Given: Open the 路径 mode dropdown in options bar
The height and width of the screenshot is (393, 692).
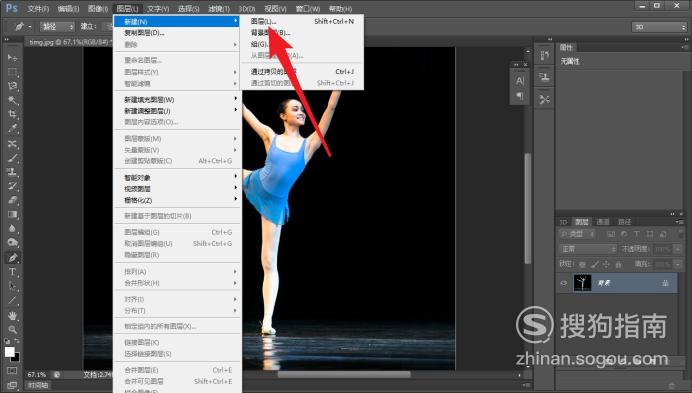Looking at the screenshot, I should 57,27.
